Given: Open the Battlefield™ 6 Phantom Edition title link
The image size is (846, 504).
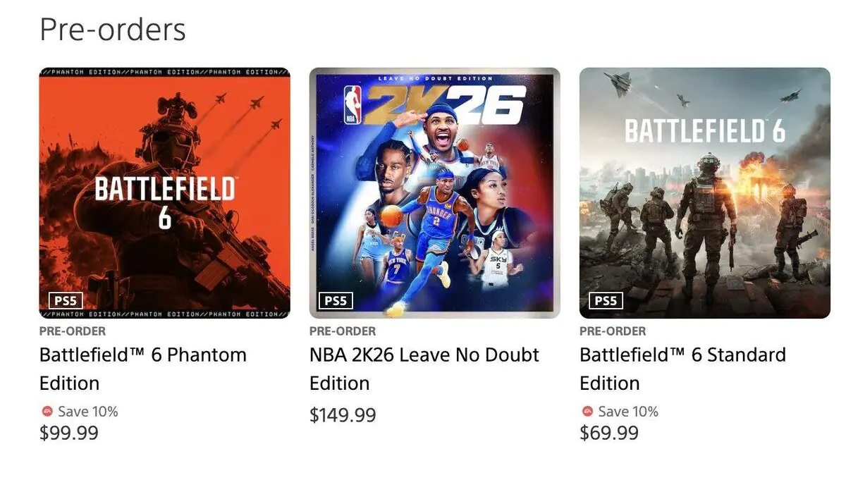Looking at the screenshot, I should (143, 368).
